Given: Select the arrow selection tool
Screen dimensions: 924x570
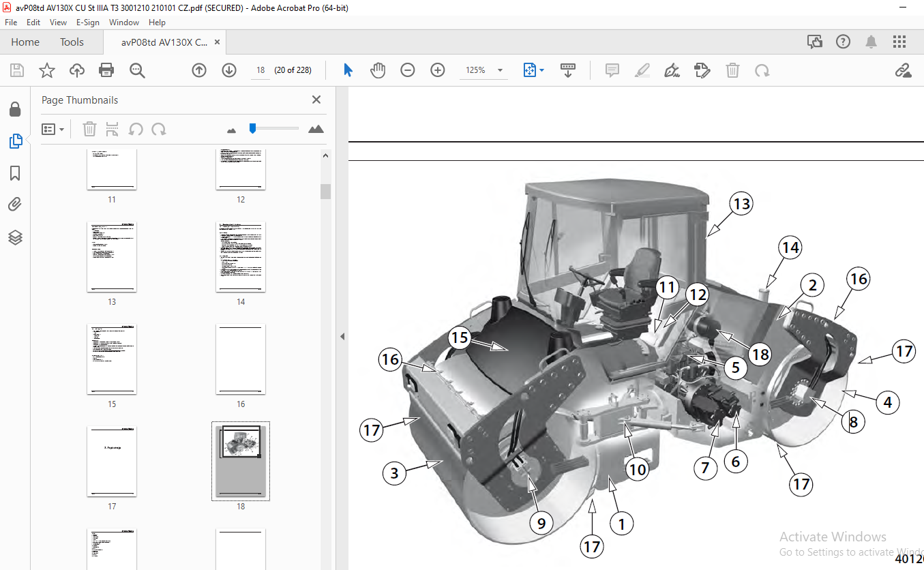Looking at the screenshot, I should pos(348,70).
